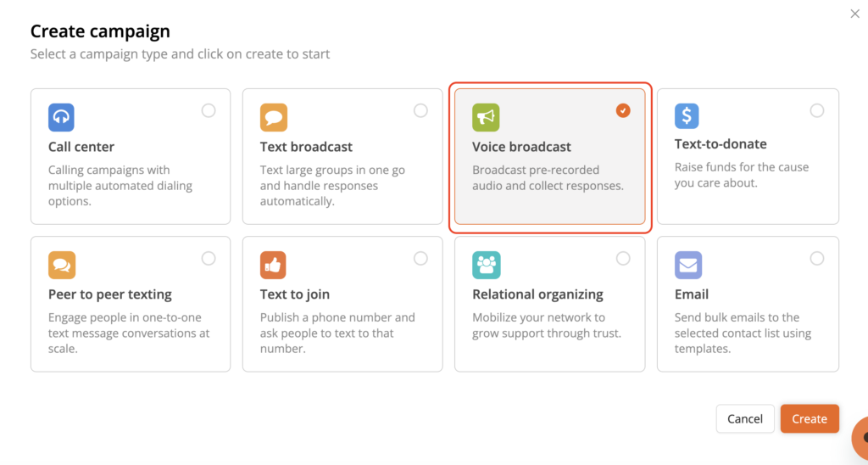Click the Email envelope icon
868x465 pixels.
[x=687, y=265]
